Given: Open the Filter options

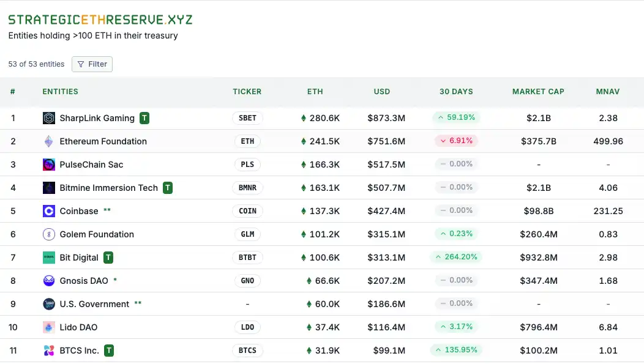Looking at the screenshot, I should (x=92, y=64).
